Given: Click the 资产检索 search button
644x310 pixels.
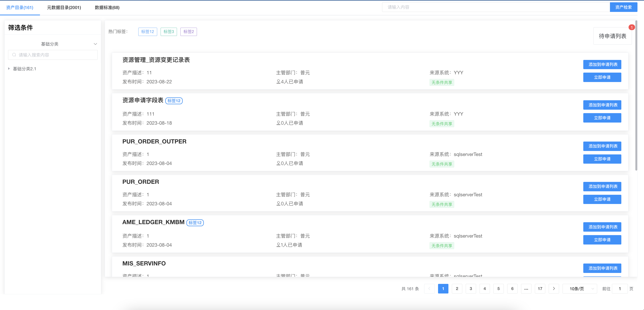Looking at the screenshot, I should pos(623,7).
